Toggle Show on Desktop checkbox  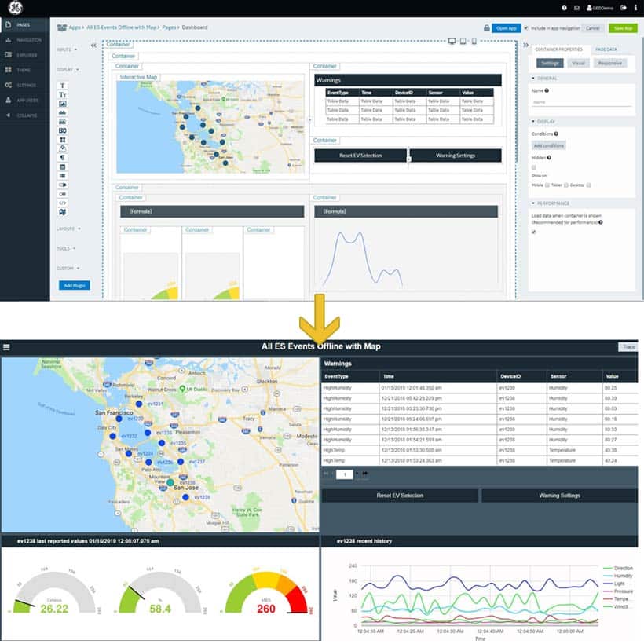click(588, 185)
